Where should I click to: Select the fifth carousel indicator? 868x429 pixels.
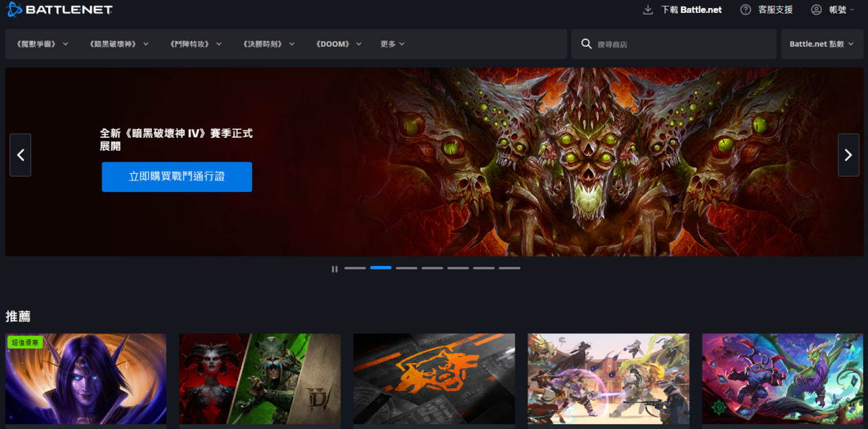point(458,268)
